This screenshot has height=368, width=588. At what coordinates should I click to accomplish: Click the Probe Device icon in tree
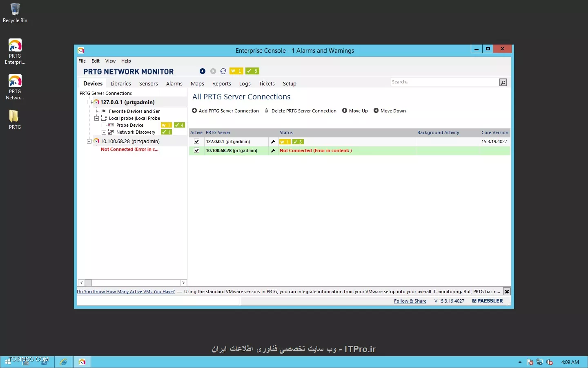pos(111,125)
